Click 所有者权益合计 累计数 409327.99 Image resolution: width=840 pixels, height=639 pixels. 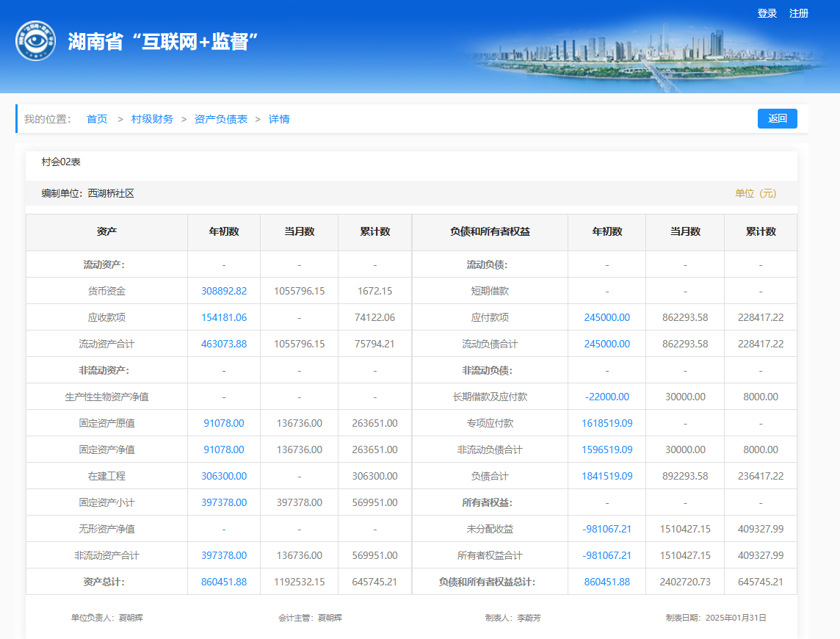(x=761, y=555)
